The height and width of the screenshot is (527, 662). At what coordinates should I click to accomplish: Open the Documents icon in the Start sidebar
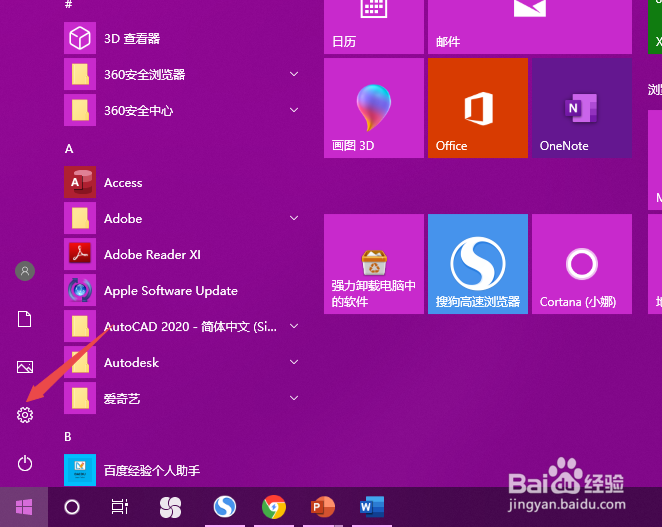click(x=24, y=319)
